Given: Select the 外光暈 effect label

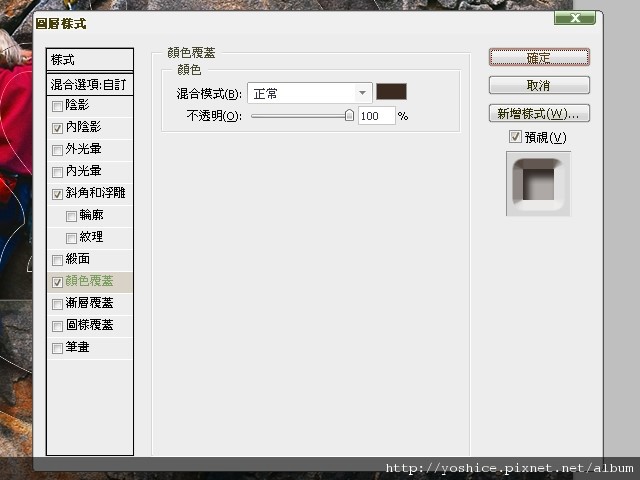Looking at the screenshot, I should (x=83, y=149).
